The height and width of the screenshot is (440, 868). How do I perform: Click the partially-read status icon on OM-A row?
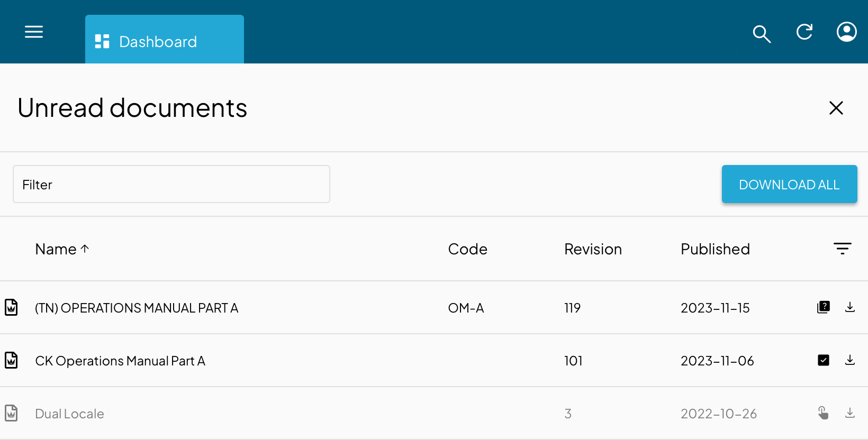pos(824,307)
